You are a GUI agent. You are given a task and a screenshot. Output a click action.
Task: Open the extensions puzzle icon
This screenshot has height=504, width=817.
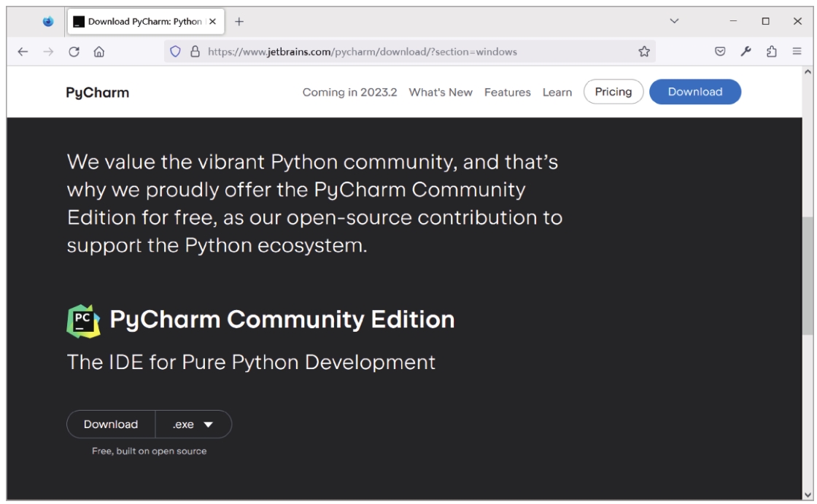(770, 52)
